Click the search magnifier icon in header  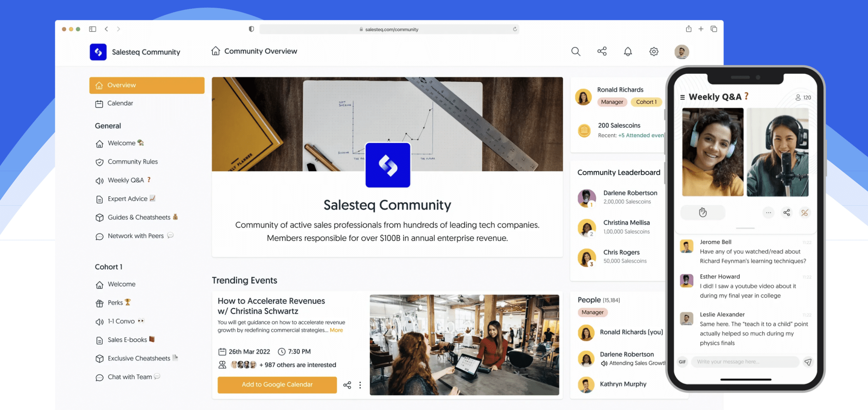pyautogui.click(x=576, y=52)
